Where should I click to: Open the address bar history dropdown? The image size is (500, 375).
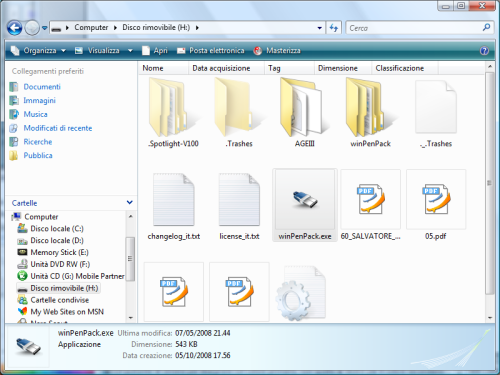(319, 28)
